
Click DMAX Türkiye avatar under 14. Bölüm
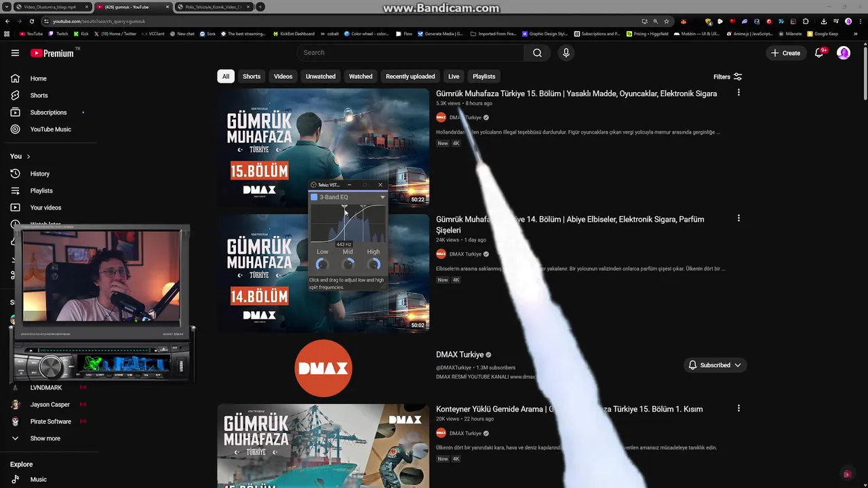[441, 254]
